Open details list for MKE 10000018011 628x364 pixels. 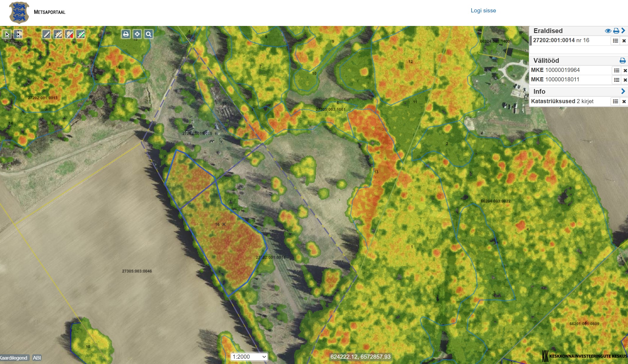pyautogui.click(x=616, y=80)
